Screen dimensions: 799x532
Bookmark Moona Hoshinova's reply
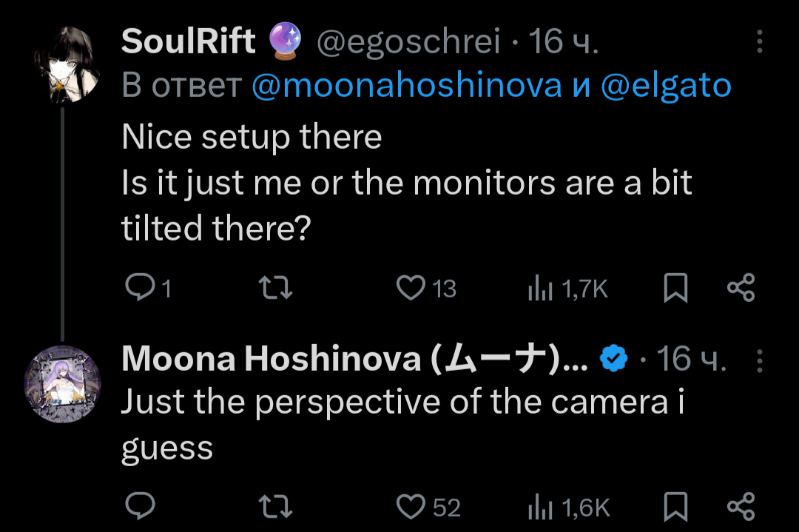675,506
